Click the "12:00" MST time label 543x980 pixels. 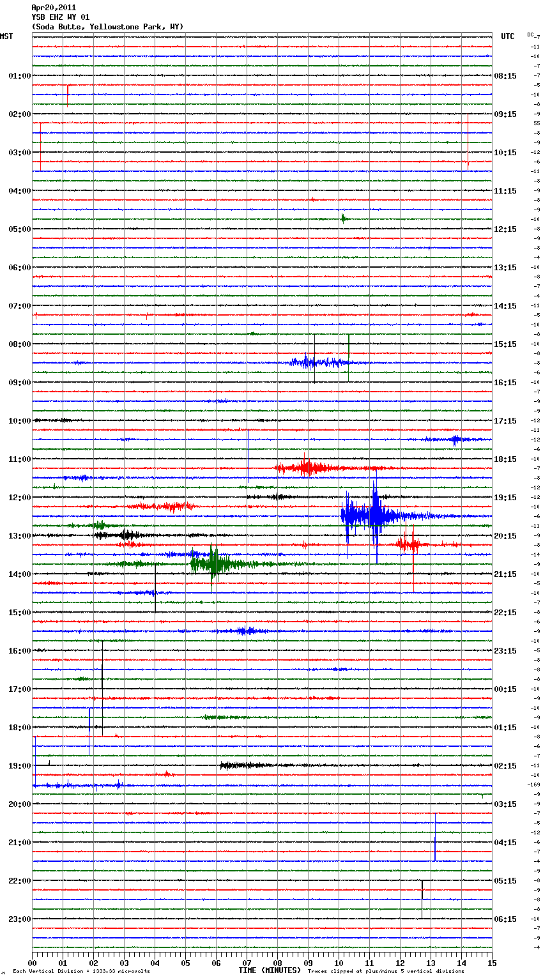(20, 498)
